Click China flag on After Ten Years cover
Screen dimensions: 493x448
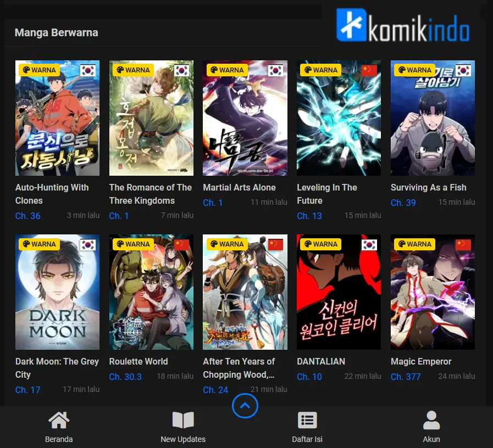pyautogui.click(x=275, y=244)
